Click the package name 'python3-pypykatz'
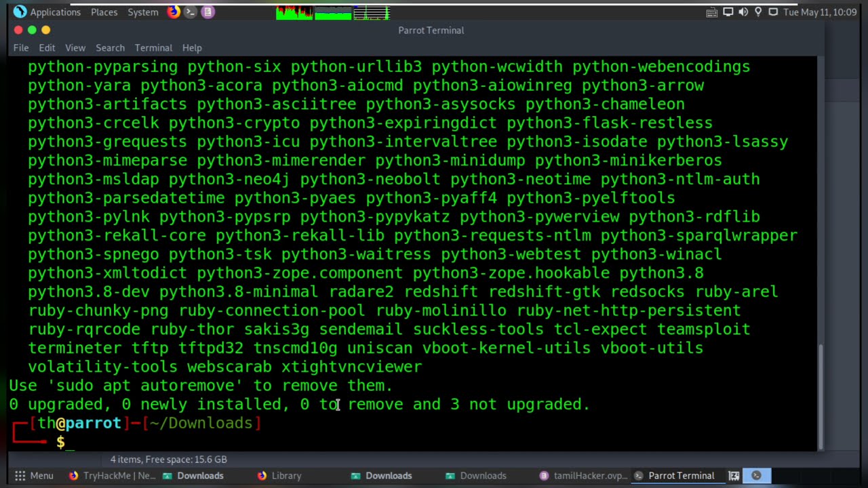Viewport: 868px width, 488px height. tap(375, 216)
